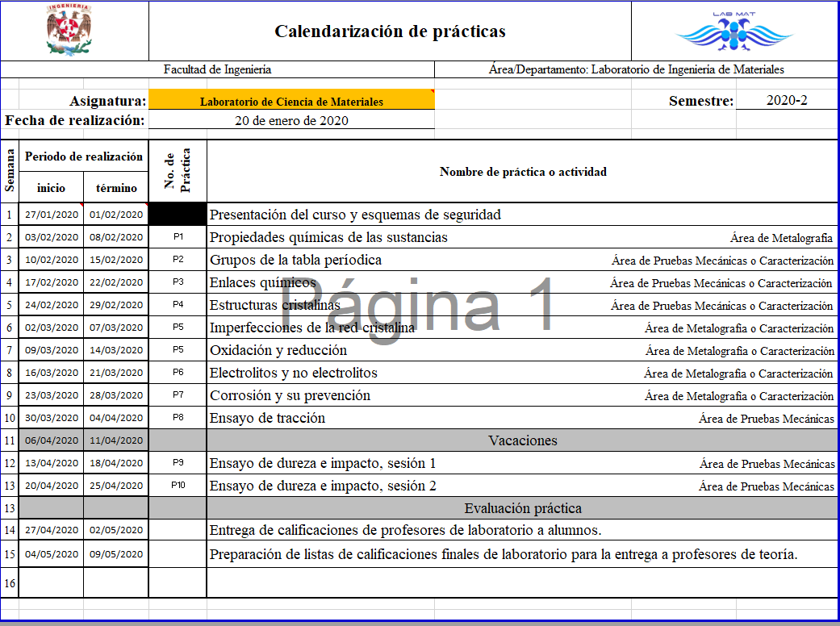Image resolution: width=840 pixels, height=626 pixels.
Task: Select end date cell '01/02/2020'
Action: 116,215
